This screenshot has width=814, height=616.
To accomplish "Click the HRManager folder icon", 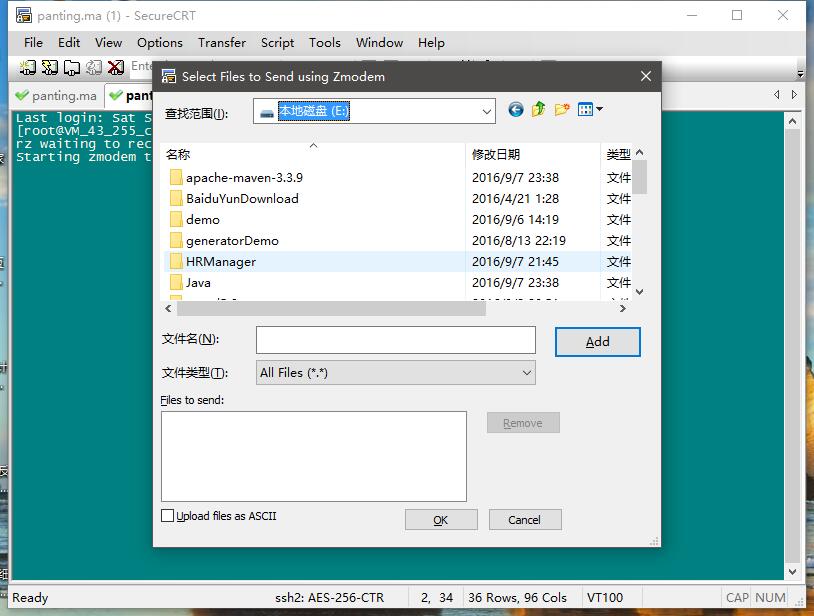I will click(x=177, y=262).
